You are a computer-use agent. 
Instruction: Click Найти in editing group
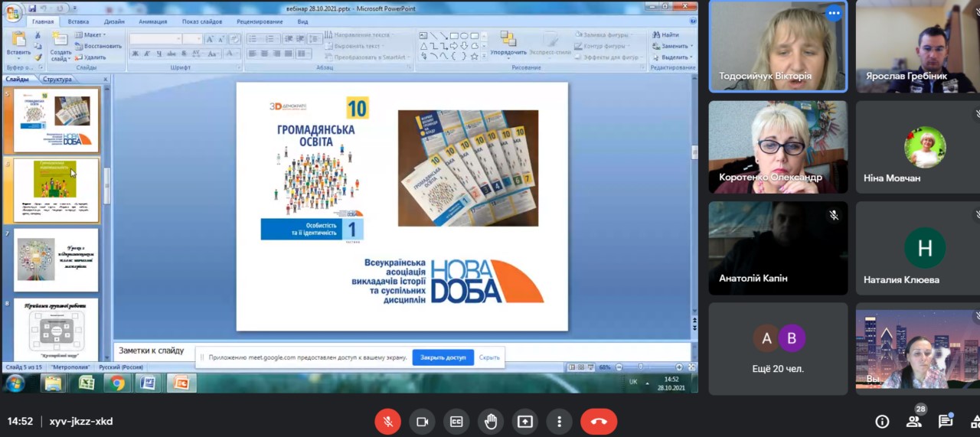pos(666,34)
